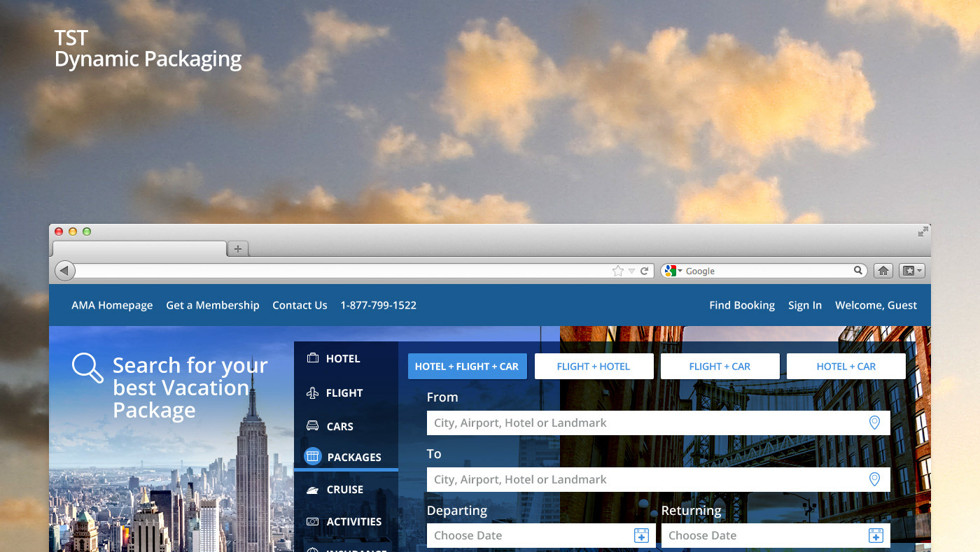Choose FLIGHT + HOTEL package tab
Image resolution: width=980 pixels, height=552 pixels.
tap(594, 367)
